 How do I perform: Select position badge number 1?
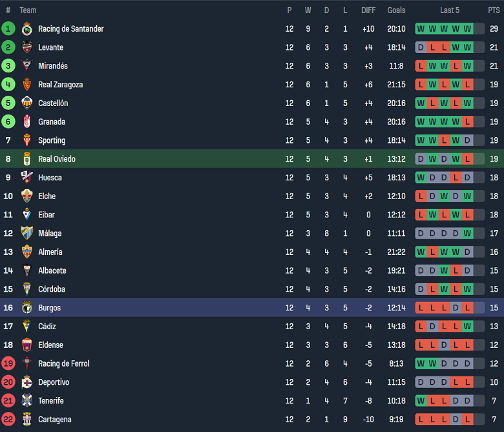tap(8, 28)
